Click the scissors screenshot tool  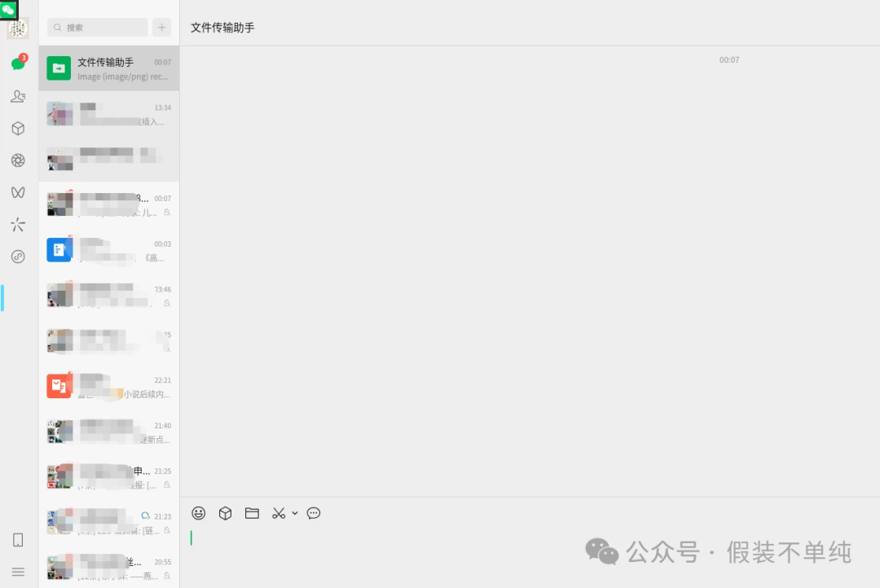click(x=279, y=513)
